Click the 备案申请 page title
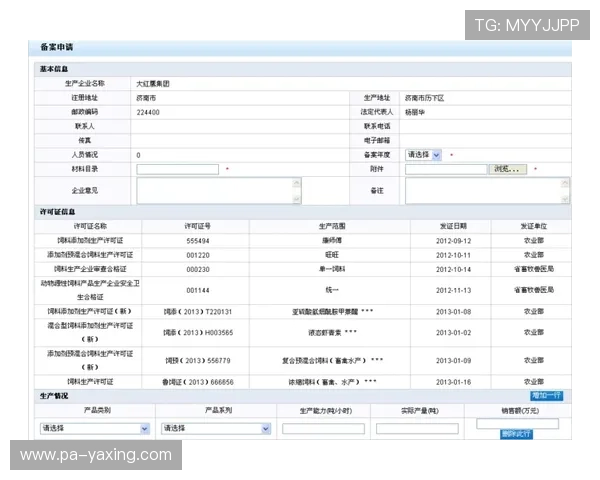The width and height of the screenshot is (600, 480). coord(57,47)
